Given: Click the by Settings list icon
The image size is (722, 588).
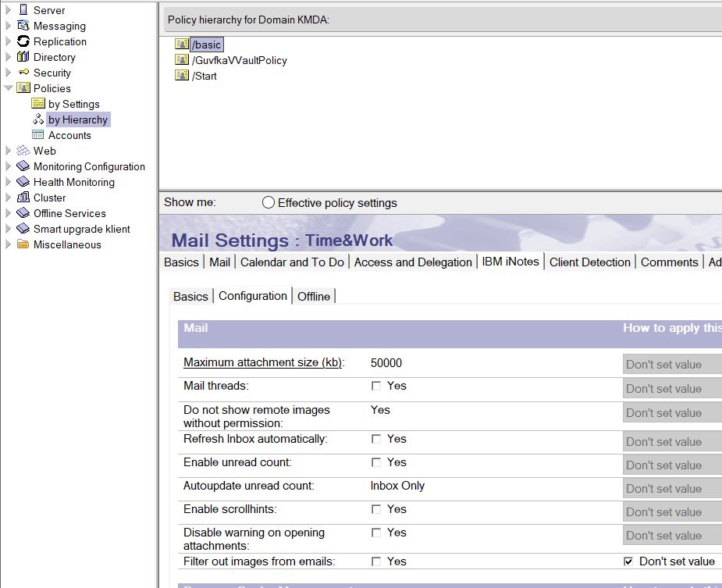Looking at the screenshot, I should (x=38, y=103).
